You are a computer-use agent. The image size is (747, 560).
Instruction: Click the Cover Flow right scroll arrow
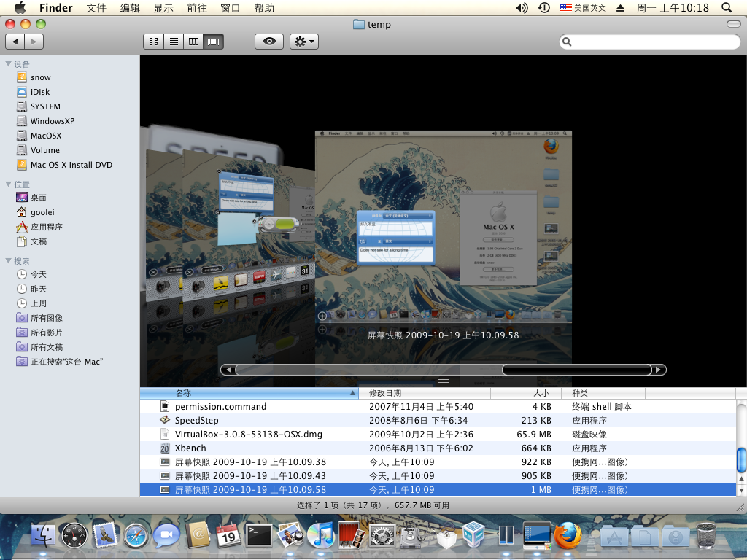[659, 370]
